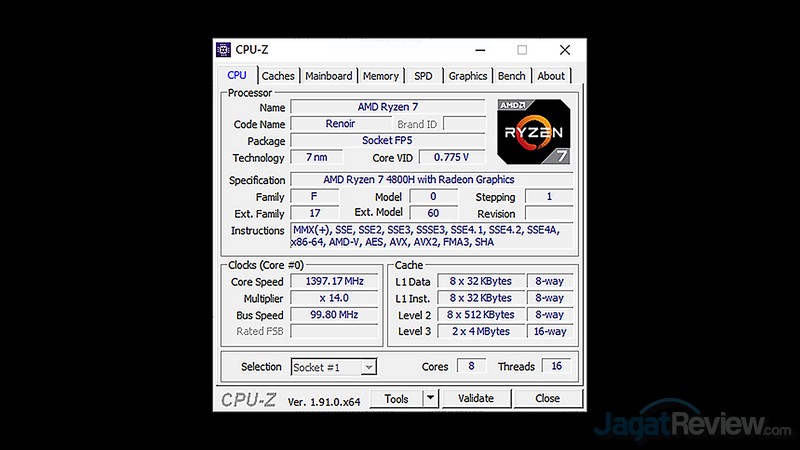This screenshot has width=800, height=450.
Task: Click the Stepping value '1'
Action: 549,196
